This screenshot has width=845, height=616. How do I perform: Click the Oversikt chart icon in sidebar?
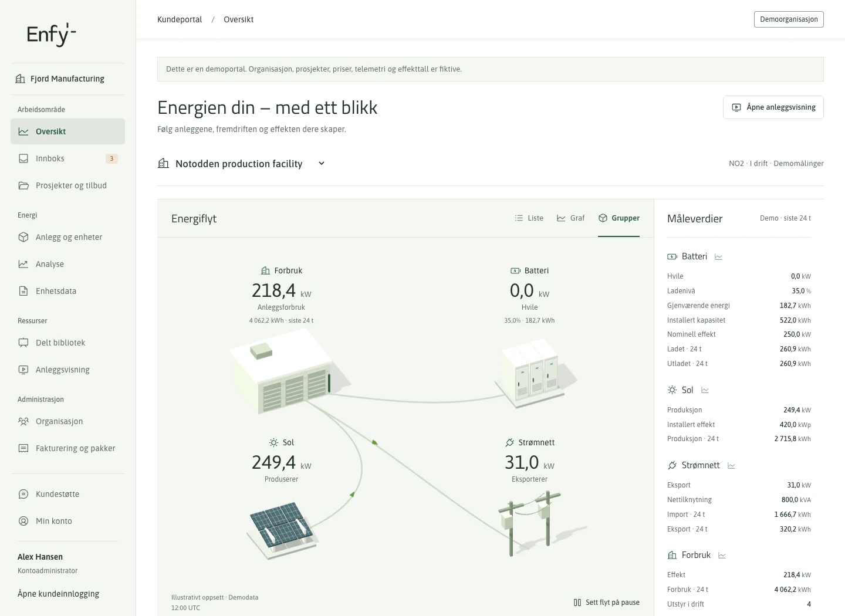23,131
